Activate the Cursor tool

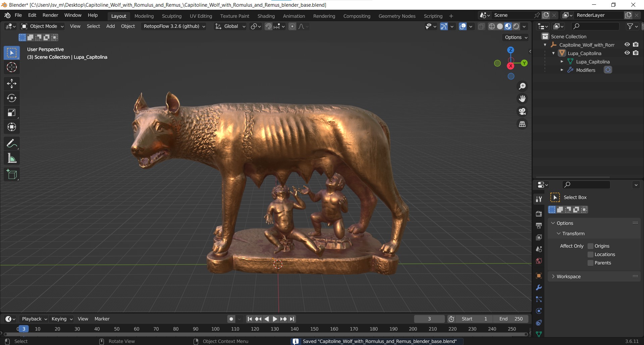(12, 67)
